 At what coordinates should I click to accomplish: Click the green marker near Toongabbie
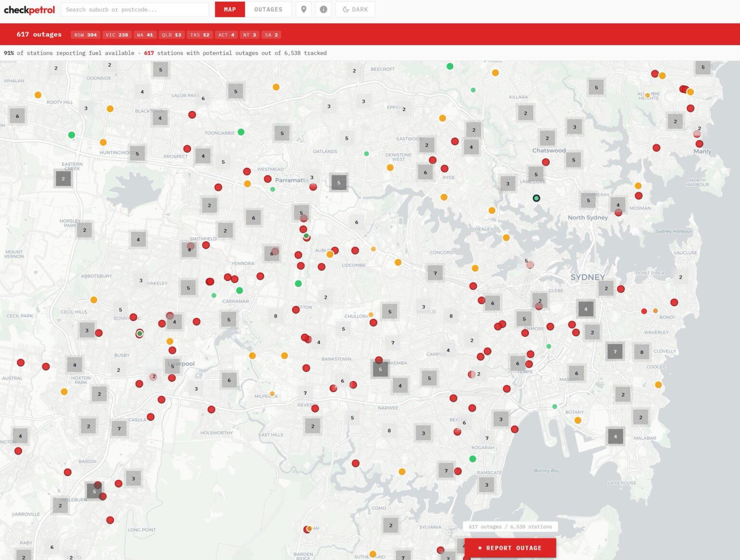click(x=241, y=132)
